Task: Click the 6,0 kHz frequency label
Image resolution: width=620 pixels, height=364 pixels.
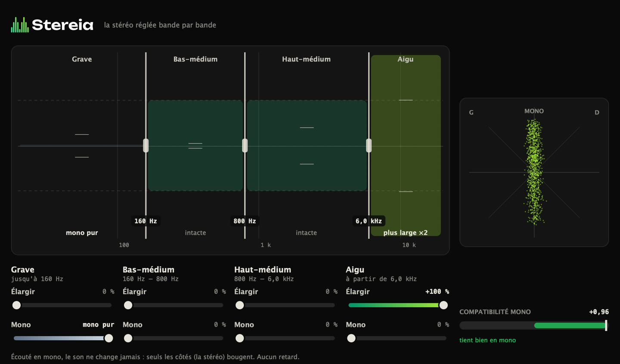Action: [x=369, y=221]
